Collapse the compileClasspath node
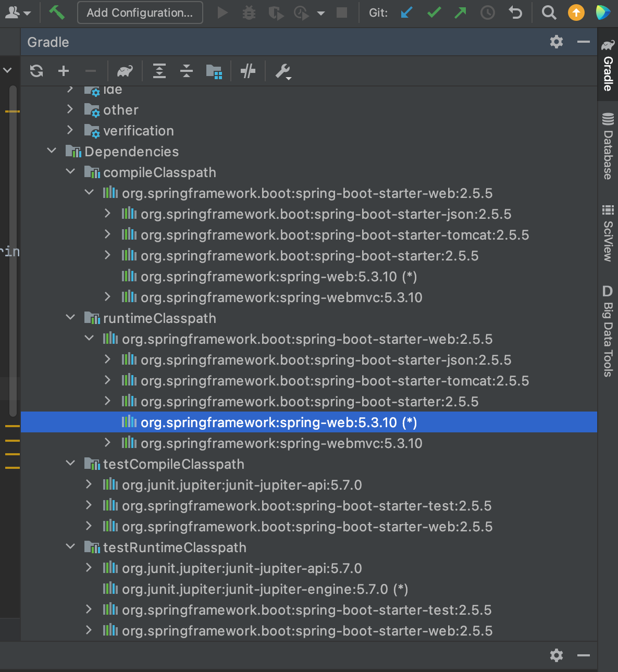618x672 pixels. [x=70, y=171]
